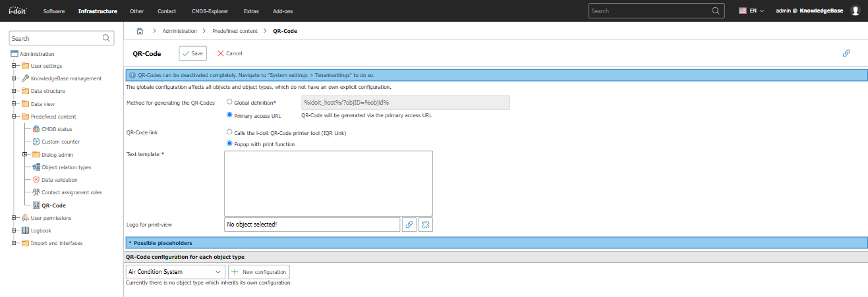Click the Contact assignment roles icon
Viewport: 868px width, 297px height.
(36, 192)
